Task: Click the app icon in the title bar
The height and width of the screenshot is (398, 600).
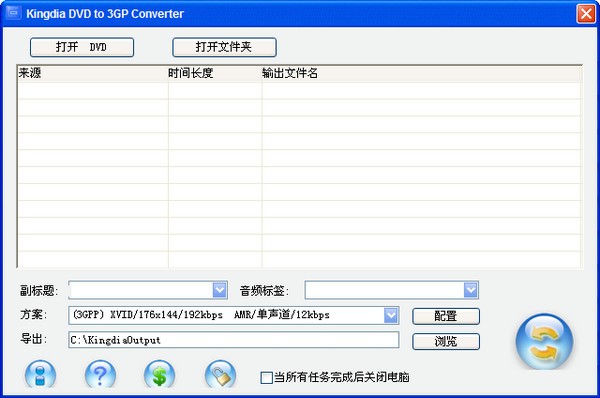Action: pos(13,13)
